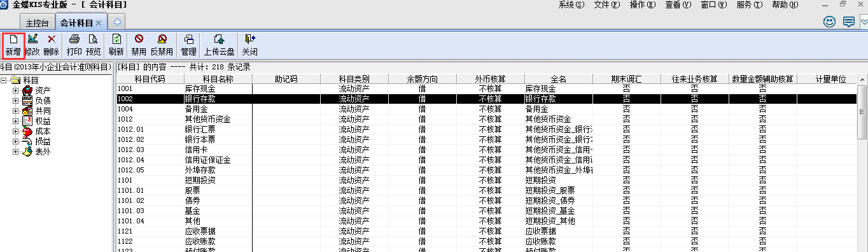The height and width of the screenshot is (252, 868).
Task: Click the 余额方向 column header
Action: pos(422,80)
